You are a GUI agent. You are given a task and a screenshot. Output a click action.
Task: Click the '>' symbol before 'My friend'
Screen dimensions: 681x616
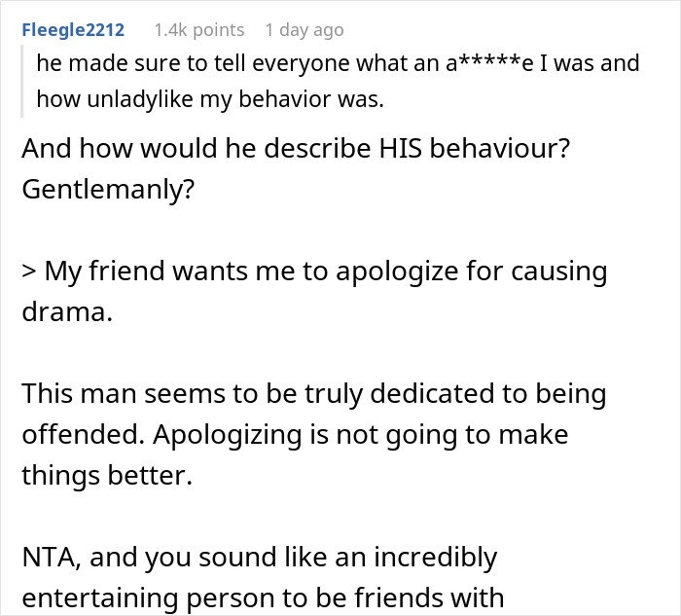click(28, 272)
